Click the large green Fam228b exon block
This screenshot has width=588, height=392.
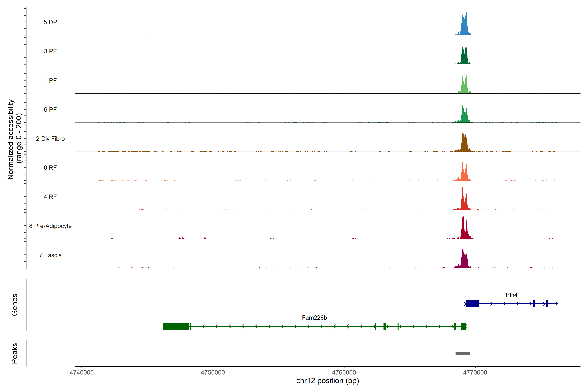(176, 327)
